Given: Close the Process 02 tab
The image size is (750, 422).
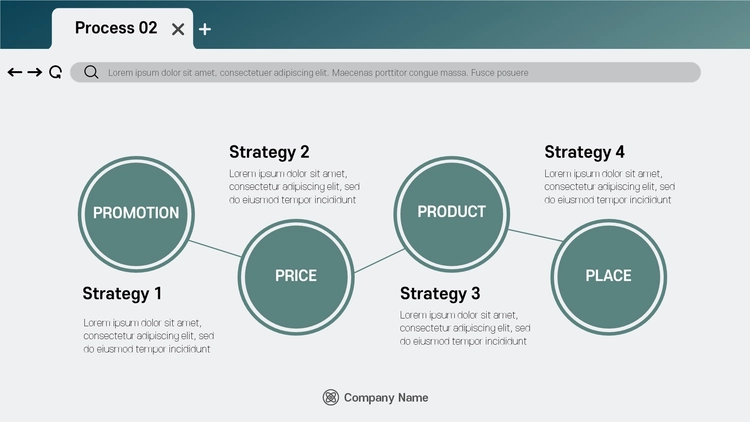Looking at the screenshot, I should pos(178,30).
